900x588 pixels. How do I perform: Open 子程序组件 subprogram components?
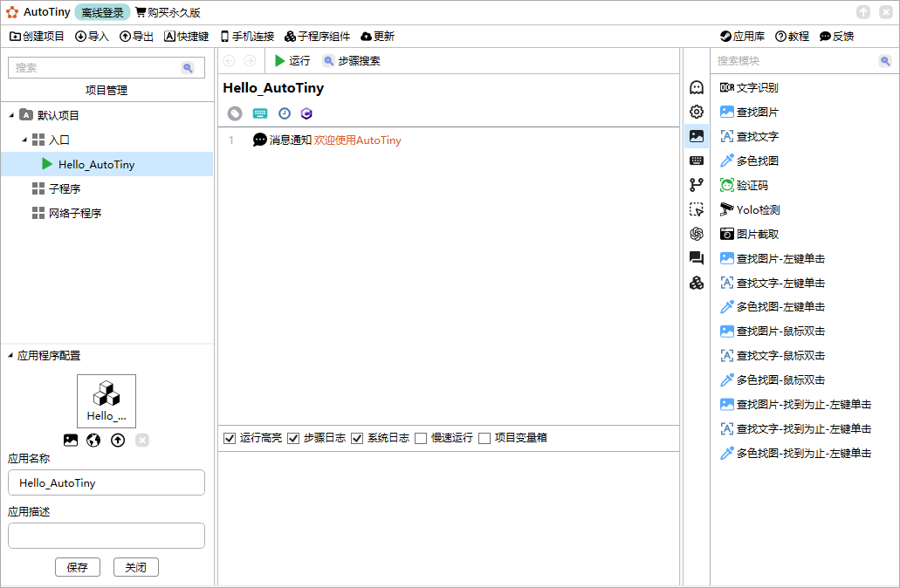tap(318, 36)
